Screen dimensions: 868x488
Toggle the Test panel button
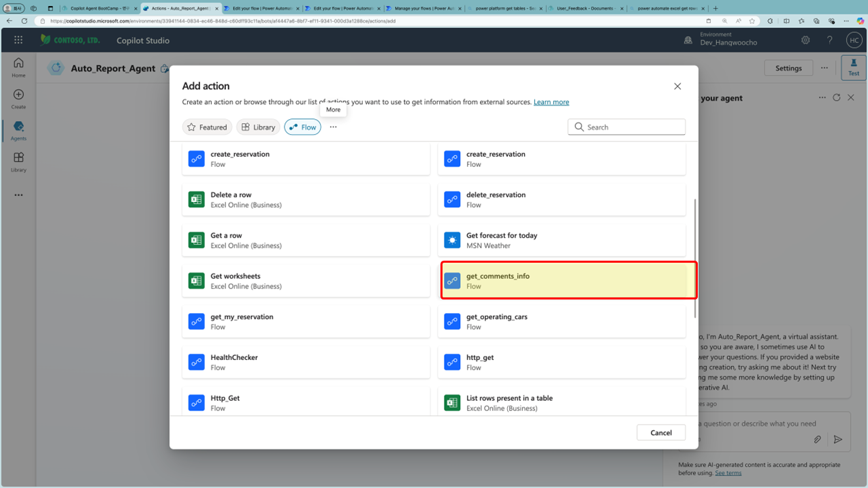(x=854, y=67)
